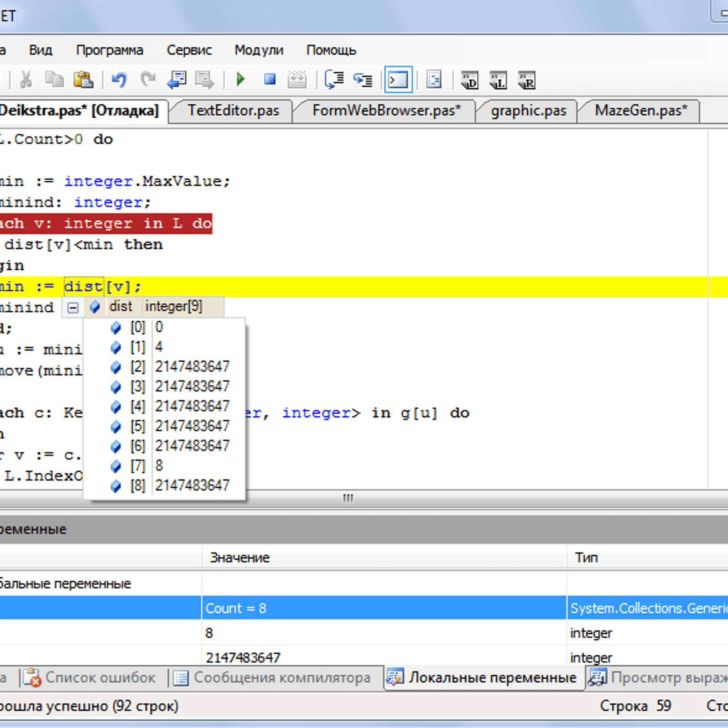Open the Вид menu
The width and height of the screenshot is (728, 728).
[41, 50]
